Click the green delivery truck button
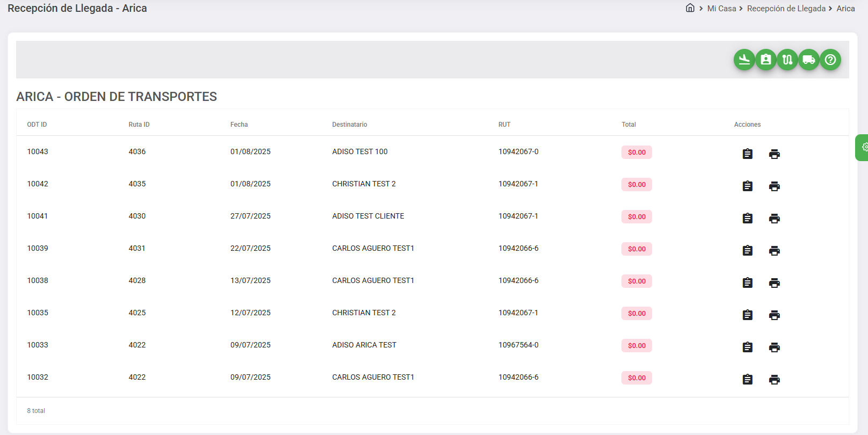868x435 pixels. click(808, 60)
